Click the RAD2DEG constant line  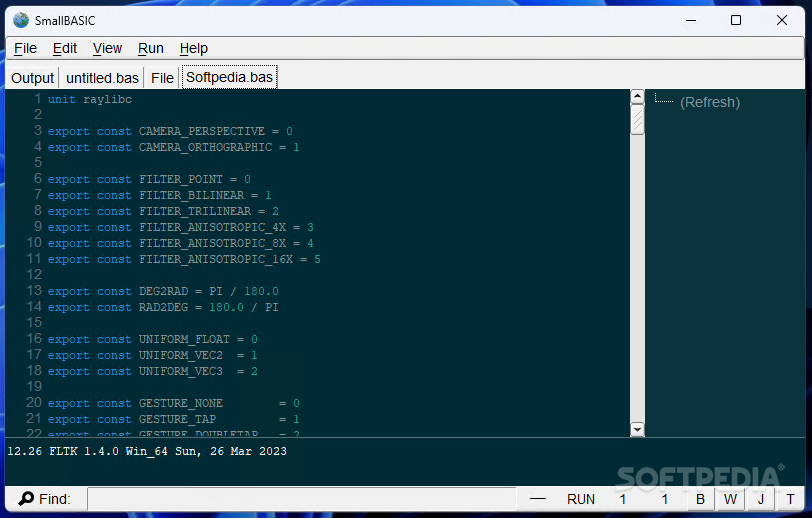pos(163,307)
